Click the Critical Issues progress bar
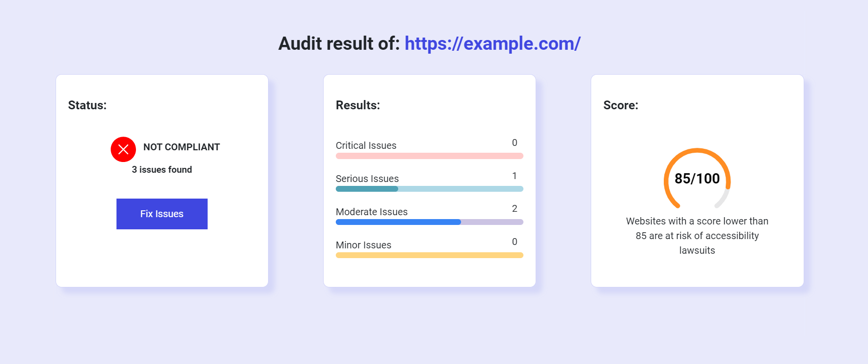 pos(429,156)
